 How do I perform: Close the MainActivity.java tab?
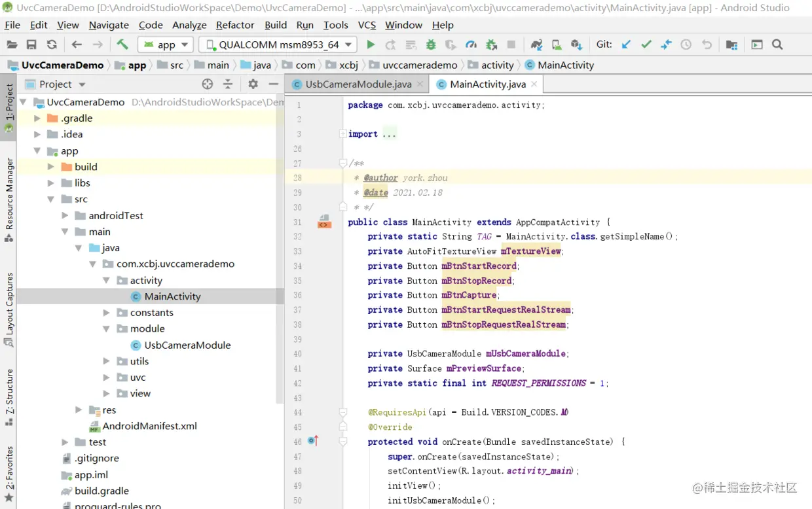point(534,84)
